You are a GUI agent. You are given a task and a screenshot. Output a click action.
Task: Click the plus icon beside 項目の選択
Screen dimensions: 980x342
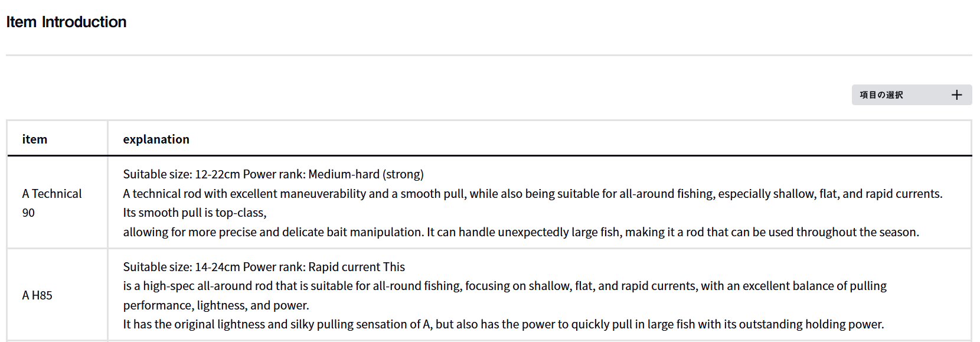(956, 95)
